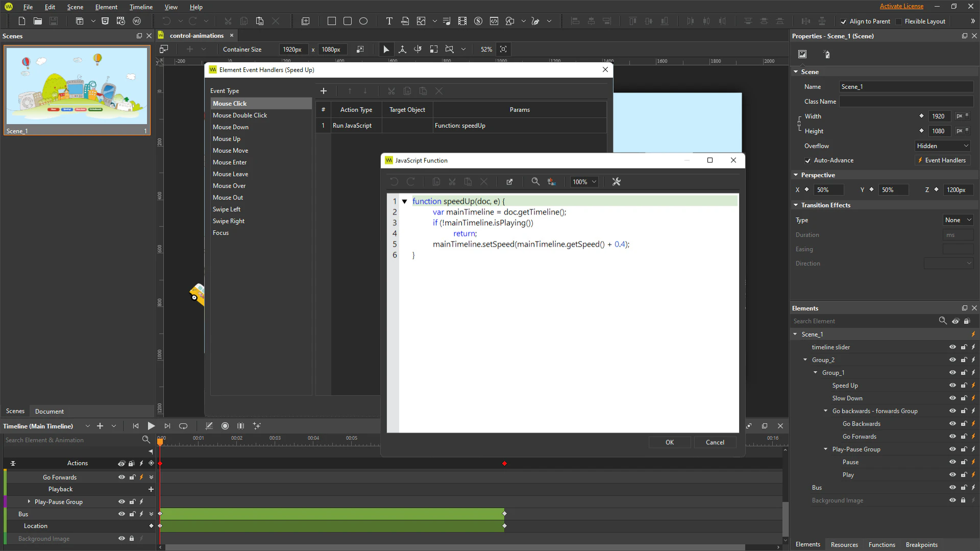Viewport: 980px width, 551px height.
Task: Click OK in the JavaScript Function dialog
Action: point(669,442)
